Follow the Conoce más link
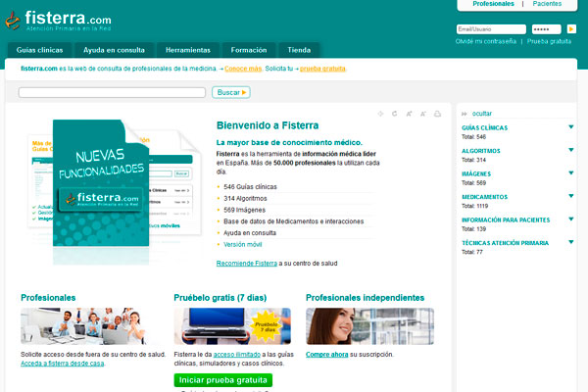The image size is (588, 392). pos(243,69)
